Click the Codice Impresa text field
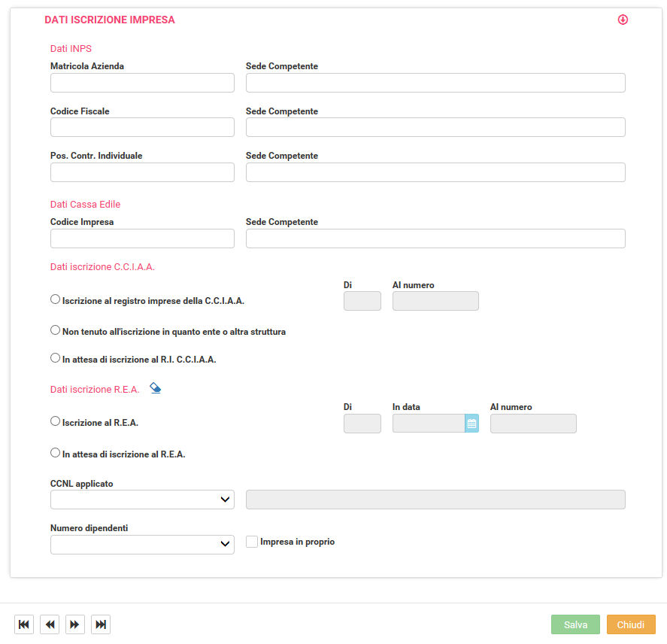Image resolution: width=667 pixels, height=644 pixels. tap(142, 238)
